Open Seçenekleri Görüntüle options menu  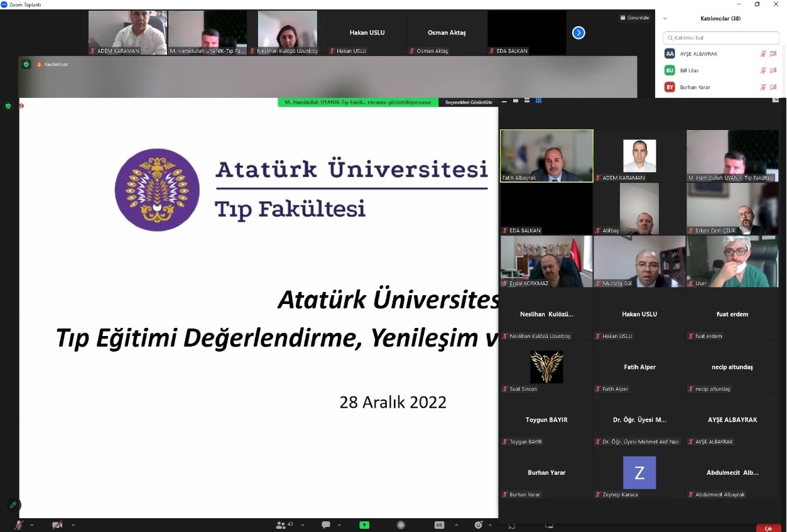tap(469, 102)
